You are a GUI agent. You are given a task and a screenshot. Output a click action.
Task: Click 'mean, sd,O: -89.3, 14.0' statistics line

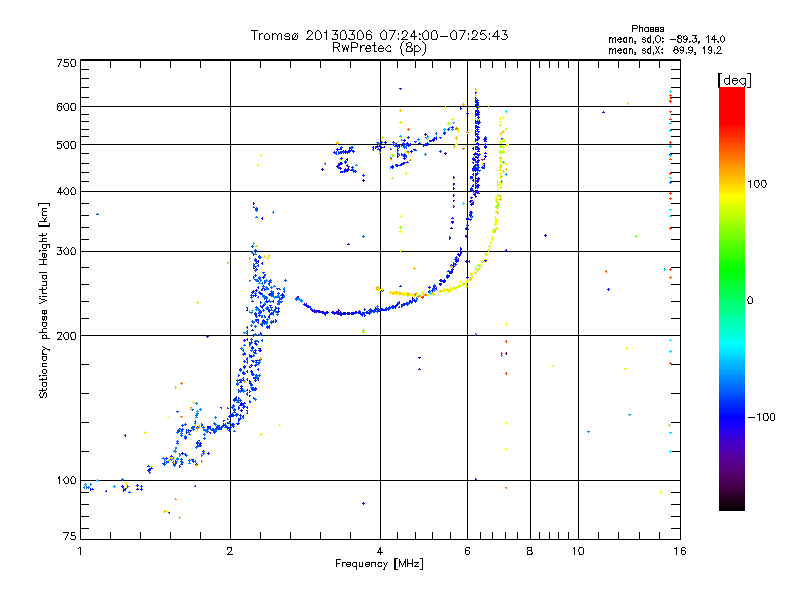666,39
